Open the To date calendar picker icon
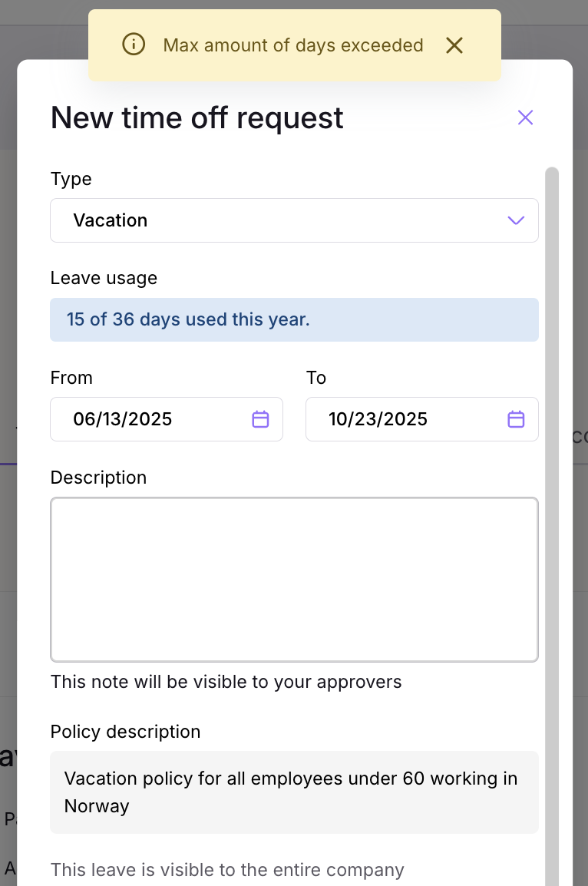Viewport: 588px width, 886px height. click(x=516, y=419)
